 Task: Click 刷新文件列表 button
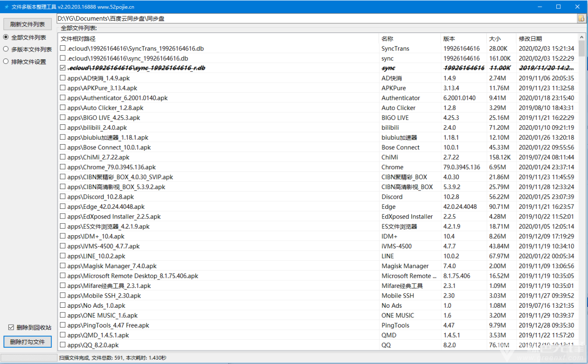[x=27, y=24]
